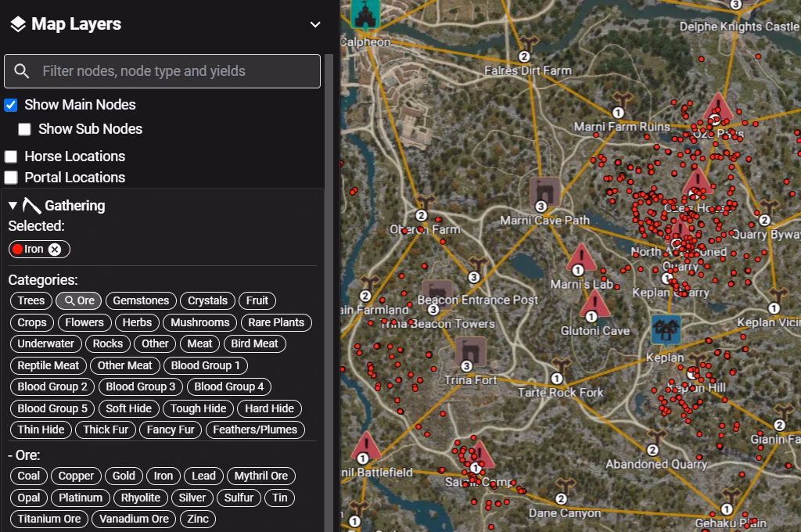
Task: Pick the Gold ore filter
Action: pyautogui.click(x=124, y=476)
